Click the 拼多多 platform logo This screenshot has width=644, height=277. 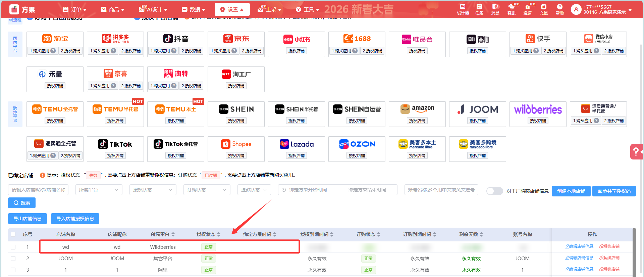pyautogui.click(x=115, y=39)
